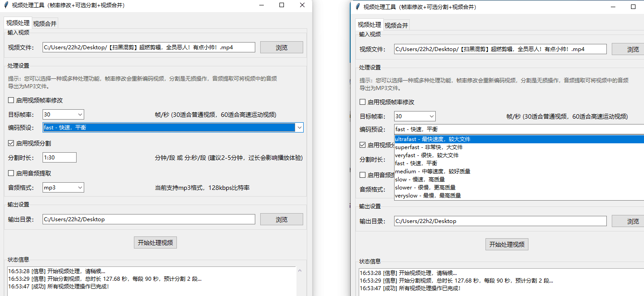
Task: Uncheck 启用视频分割 in the left window
Action: [x=11, y=143]
